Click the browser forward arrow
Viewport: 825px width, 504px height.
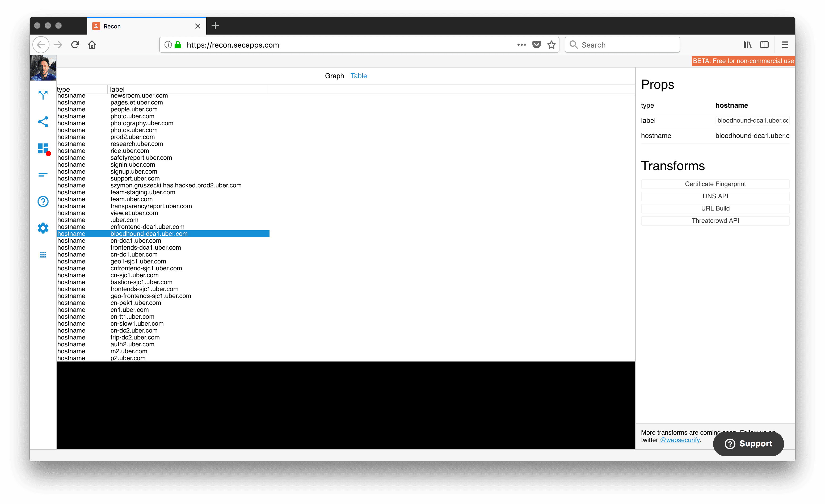58,45
